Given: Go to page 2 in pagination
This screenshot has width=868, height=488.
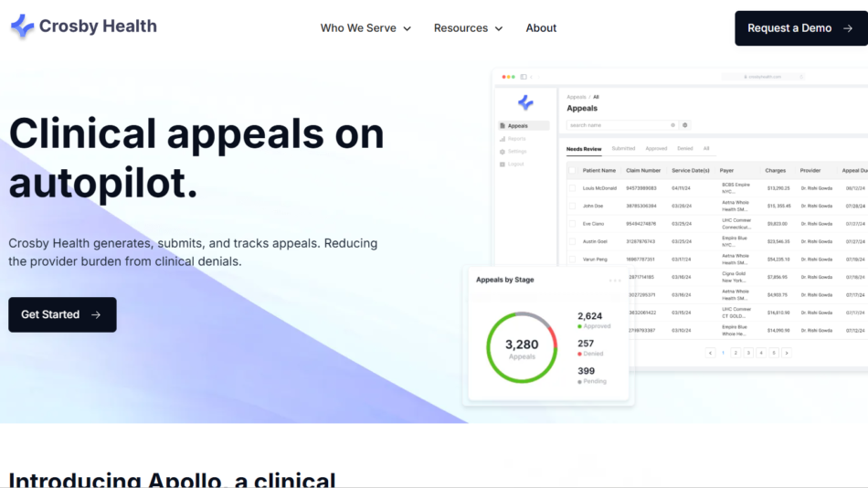Looking at the screenshot, I should pos(736,353).
